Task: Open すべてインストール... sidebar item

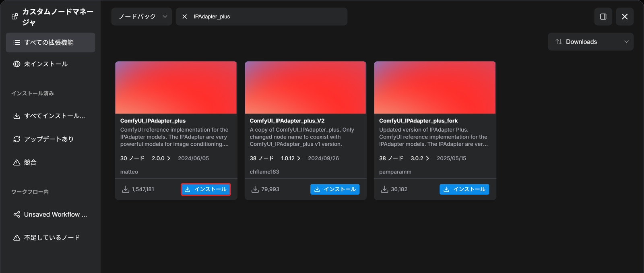Action: tap(50, 116)
